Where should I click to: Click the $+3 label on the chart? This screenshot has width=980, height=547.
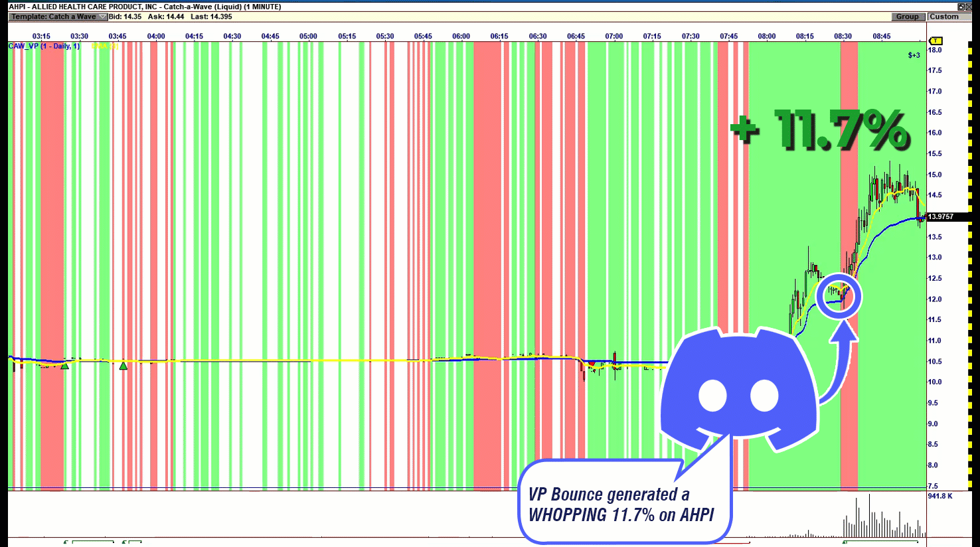[914, 55]
